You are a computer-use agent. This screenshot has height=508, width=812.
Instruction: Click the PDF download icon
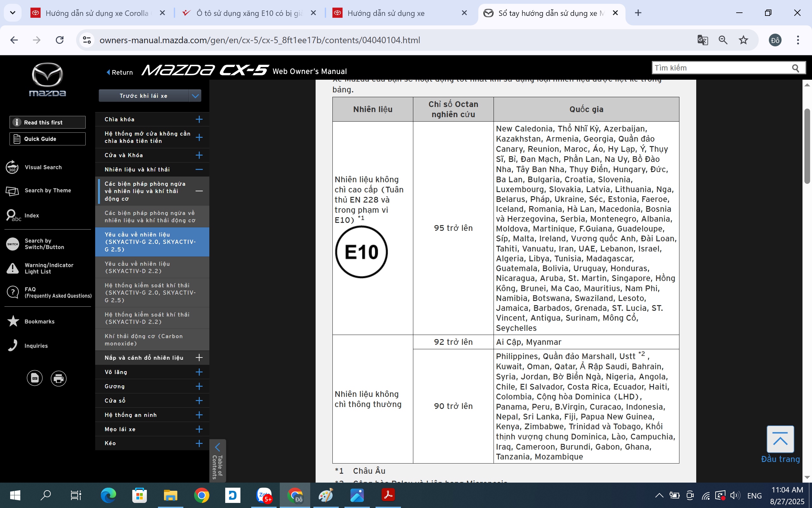pyautogui.click(x=35, y=378)
